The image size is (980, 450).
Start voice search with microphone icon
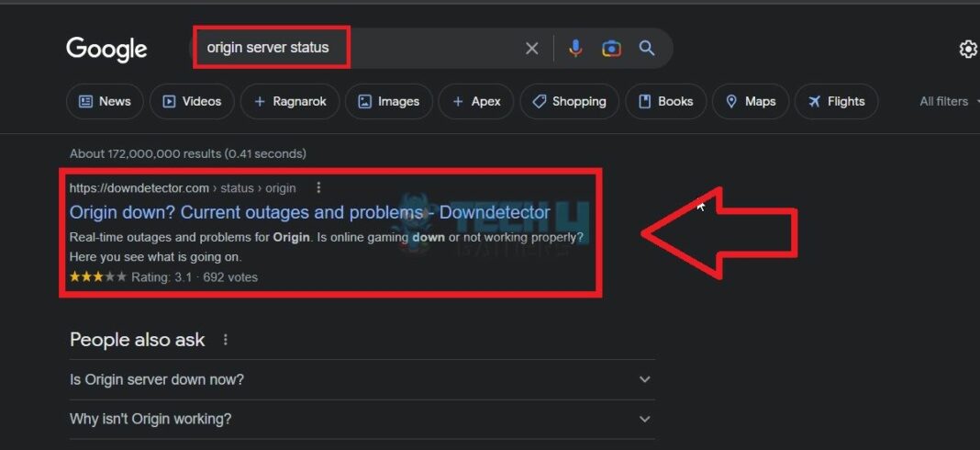pyautogui.click(x=575, y=49)
